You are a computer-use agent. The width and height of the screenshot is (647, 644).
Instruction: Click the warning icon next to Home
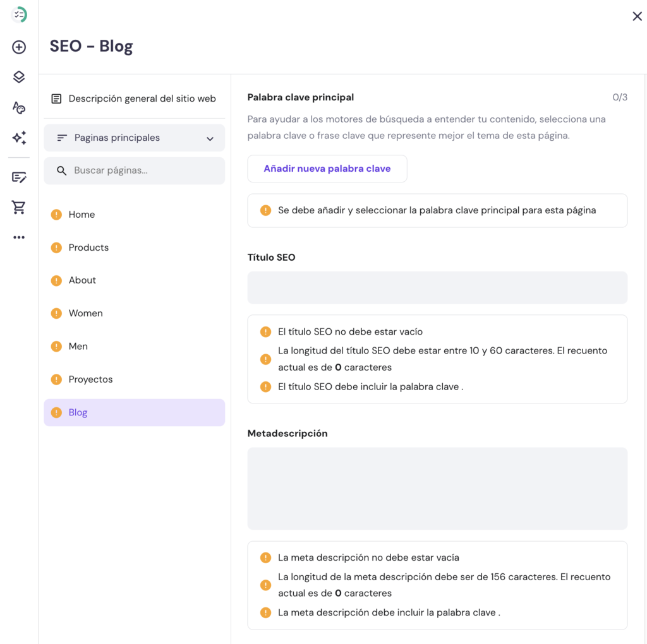point(56,214)
